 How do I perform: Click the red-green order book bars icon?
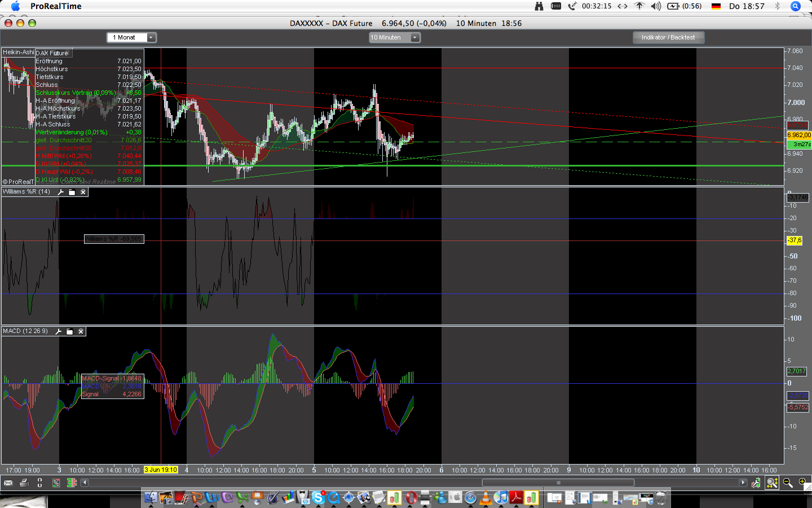tap(72, 483)
